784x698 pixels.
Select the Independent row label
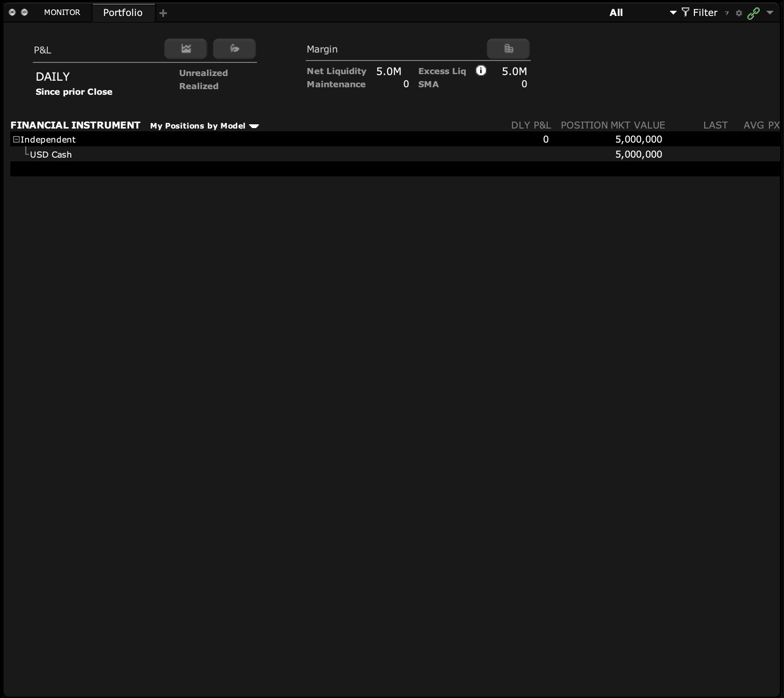pyautogui.click(x=48, y=139)
